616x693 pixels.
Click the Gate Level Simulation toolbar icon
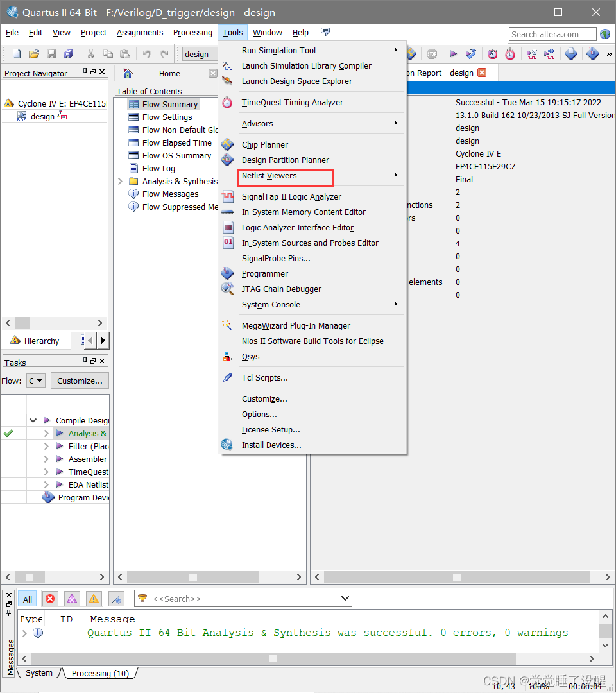pos(549,54)
